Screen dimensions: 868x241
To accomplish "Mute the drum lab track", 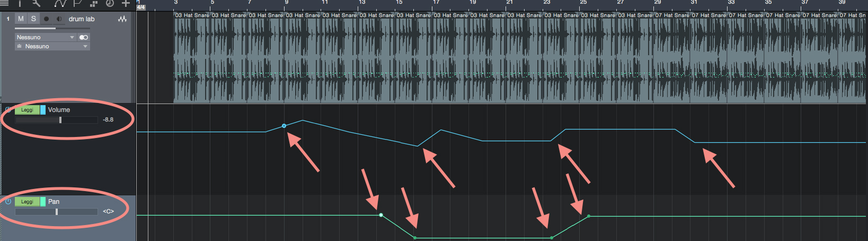I will click(21, 19).
